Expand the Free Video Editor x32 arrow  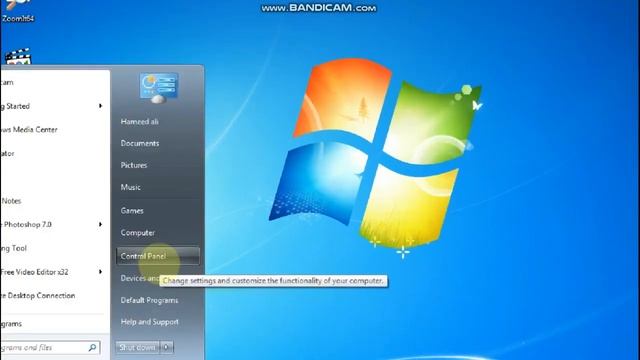pyautogui.click(x=100, y=272)
